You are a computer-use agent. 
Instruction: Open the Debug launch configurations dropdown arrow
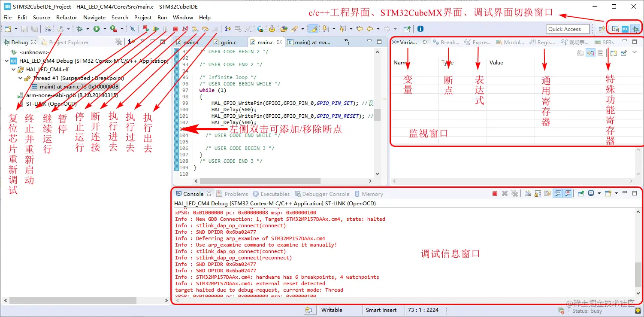coord(88,29)
